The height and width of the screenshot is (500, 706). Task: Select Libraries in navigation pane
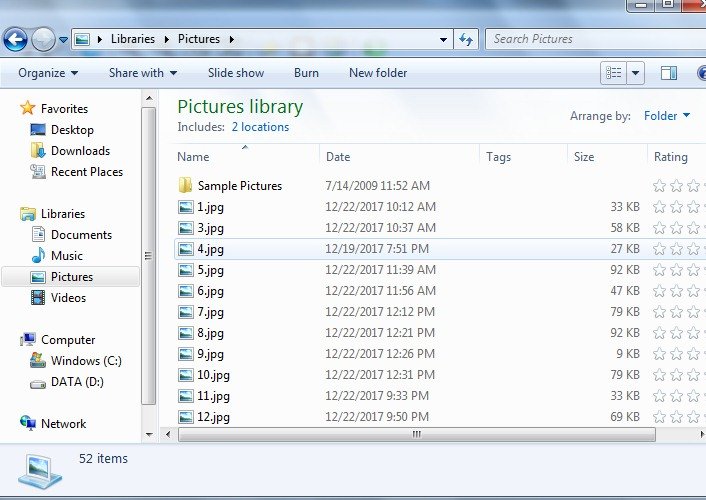click(63, 214)
